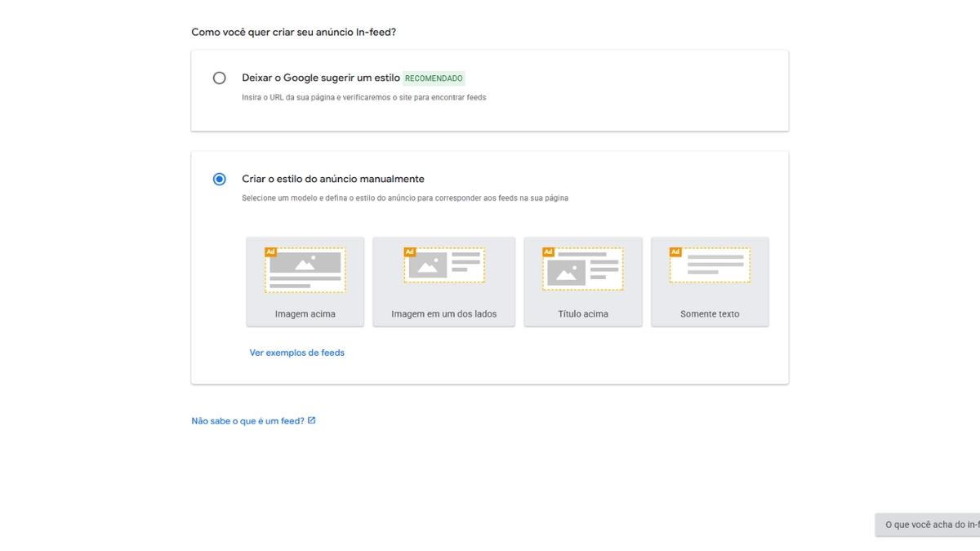Choose the Imagem acima template card

[305, 282]
